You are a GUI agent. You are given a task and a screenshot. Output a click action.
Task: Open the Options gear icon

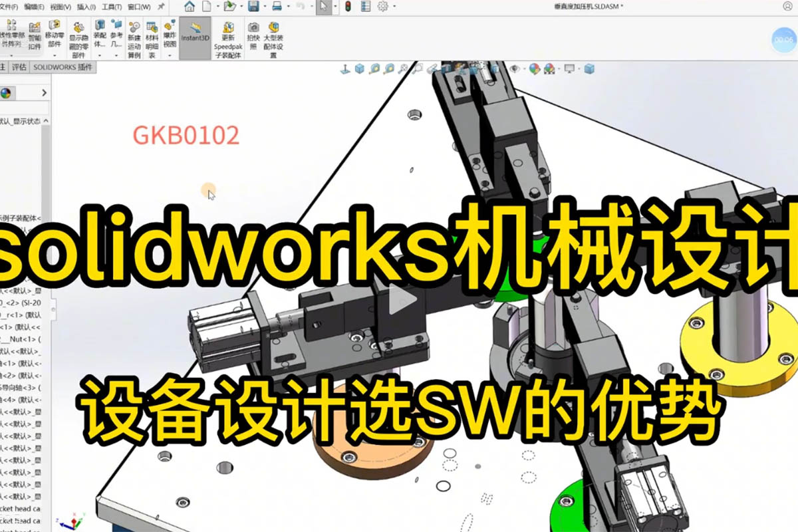383,7
